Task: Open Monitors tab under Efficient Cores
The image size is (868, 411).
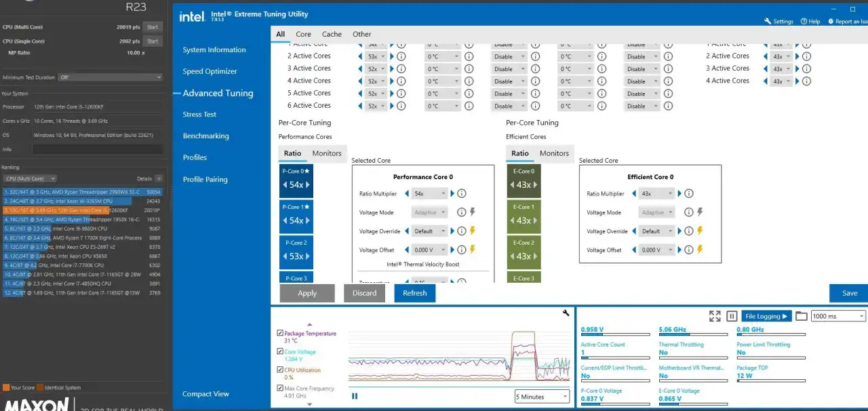Action: (x=554, y=153)
